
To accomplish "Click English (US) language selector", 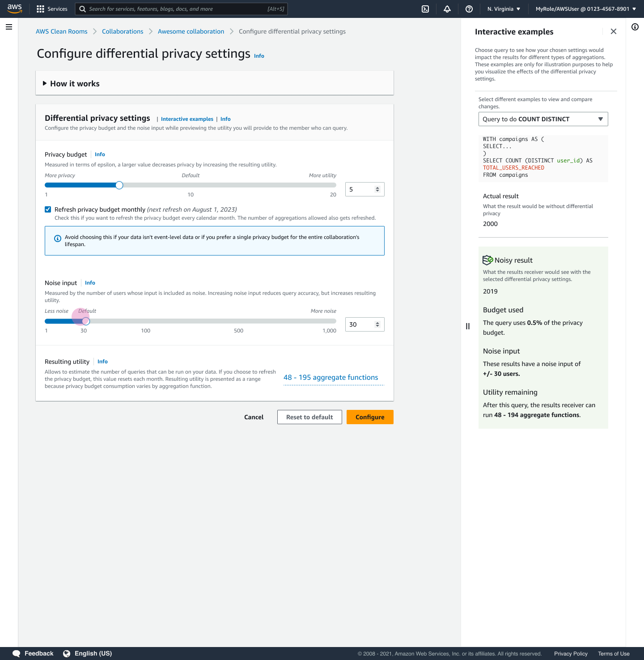I will 93,653.
